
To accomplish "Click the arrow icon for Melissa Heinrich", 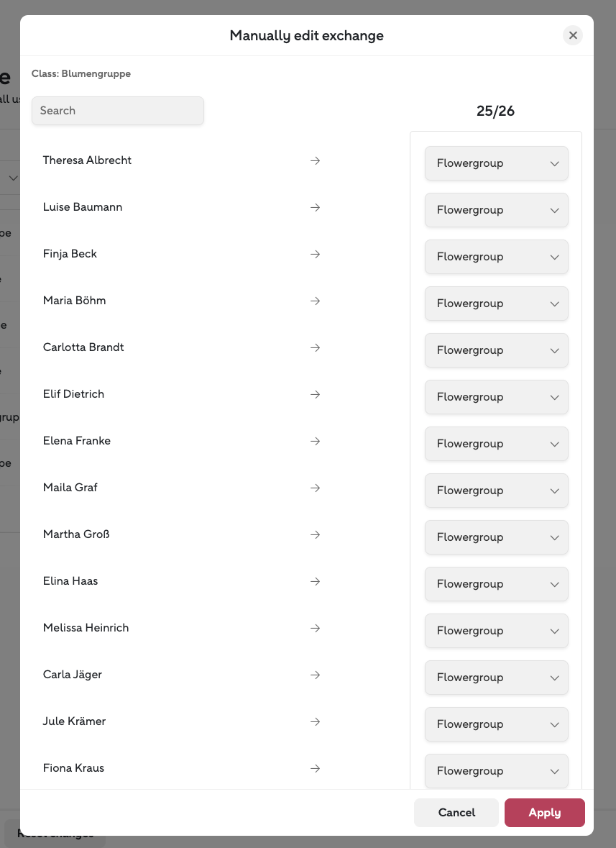I will tap(315, 628).
